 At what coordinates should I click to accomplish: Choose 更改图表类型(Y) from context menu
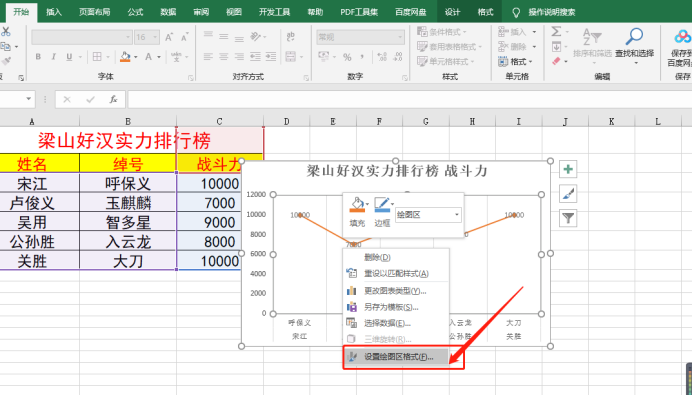click(396, 291)
